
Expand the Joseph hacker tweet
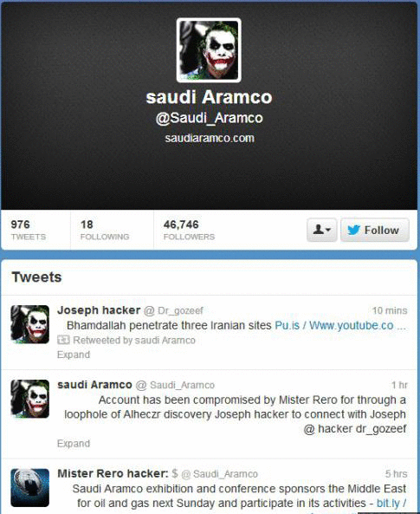[74, 355]
